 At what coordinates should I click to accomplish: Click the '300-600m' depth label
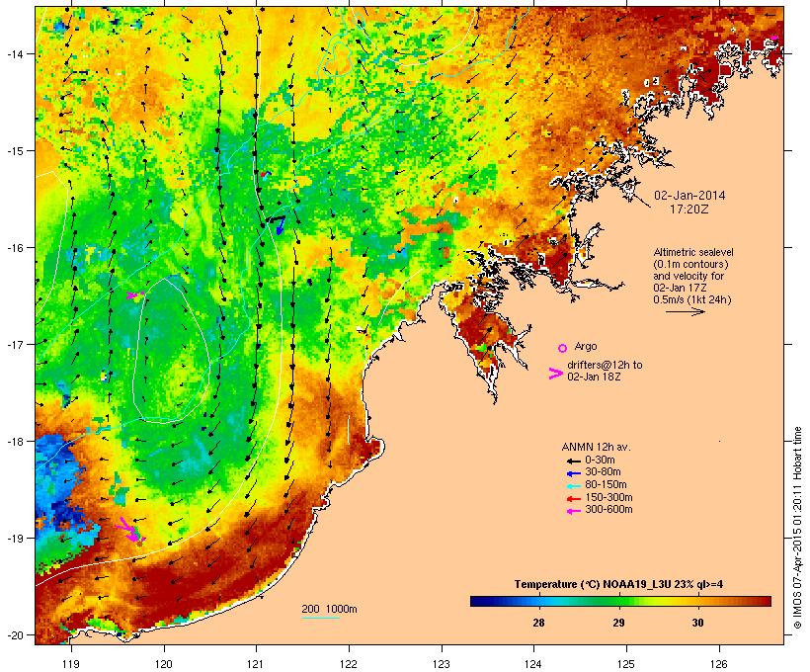click(x=609, y=510)
